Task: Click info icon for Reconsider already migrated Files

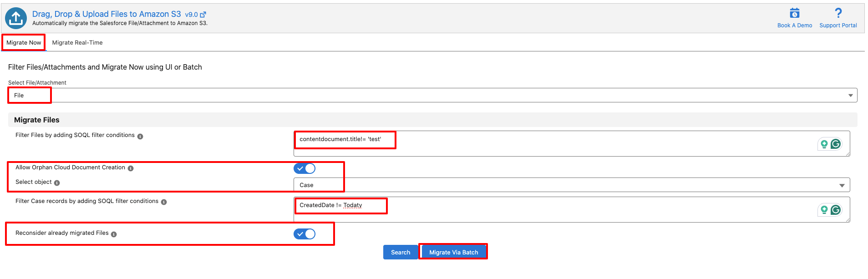Action: click(114, 234)
